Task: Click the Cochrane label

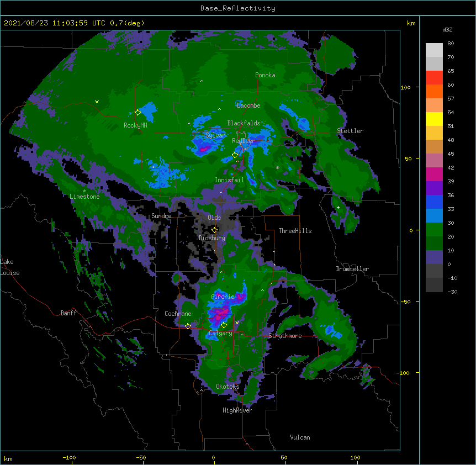Action: [x=178, y=314]
